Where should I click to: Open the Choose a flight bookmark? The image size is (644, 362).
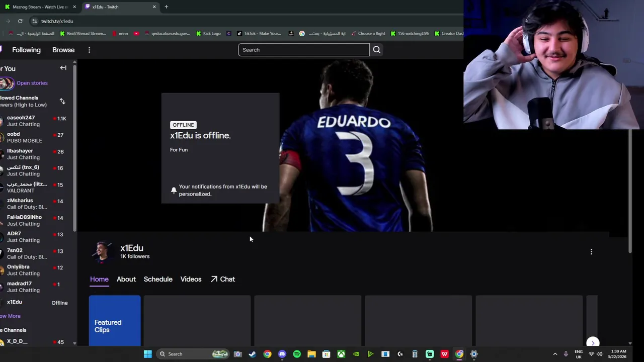368,34
